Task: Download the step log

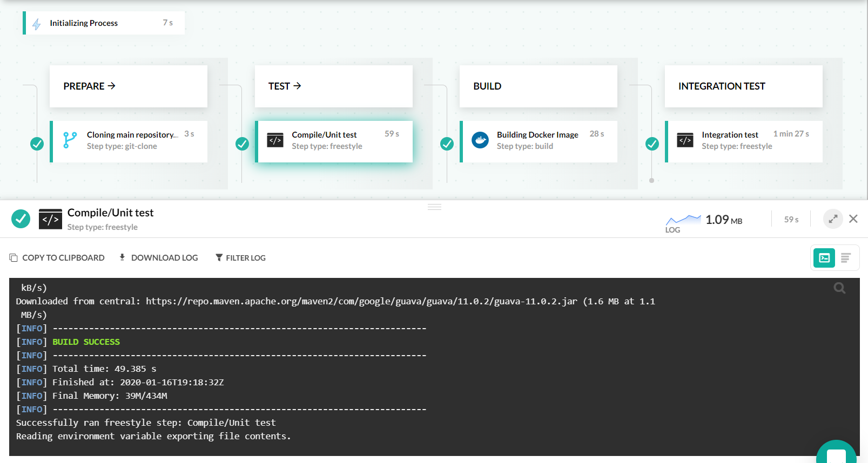Action: point(159,258)
